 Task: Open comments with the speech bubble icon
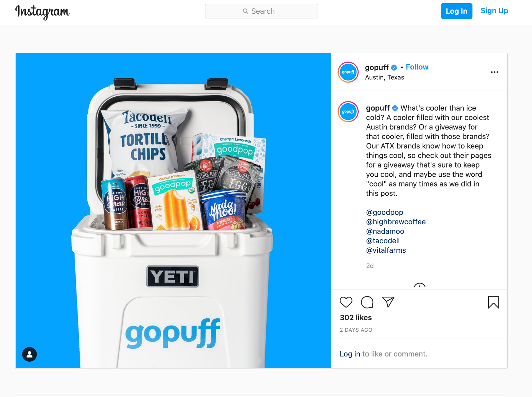click(x=367, y=302)
